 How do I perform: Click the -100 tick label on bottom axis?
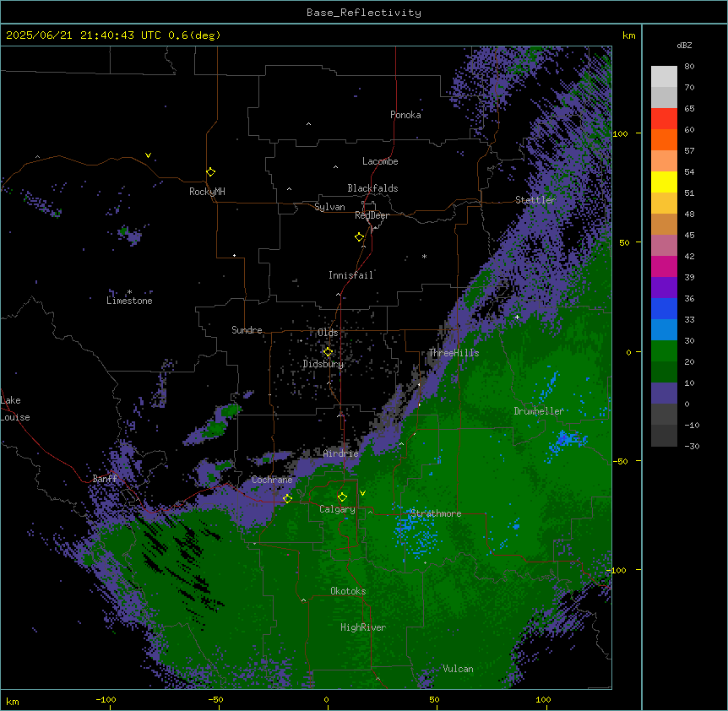(106, 699)
